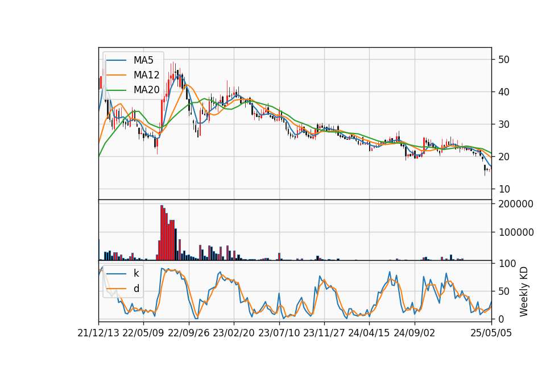Viewport: 546px width, 392px height.
Task: Click the date label 25/05/05
Action: (x=491, y=333)
